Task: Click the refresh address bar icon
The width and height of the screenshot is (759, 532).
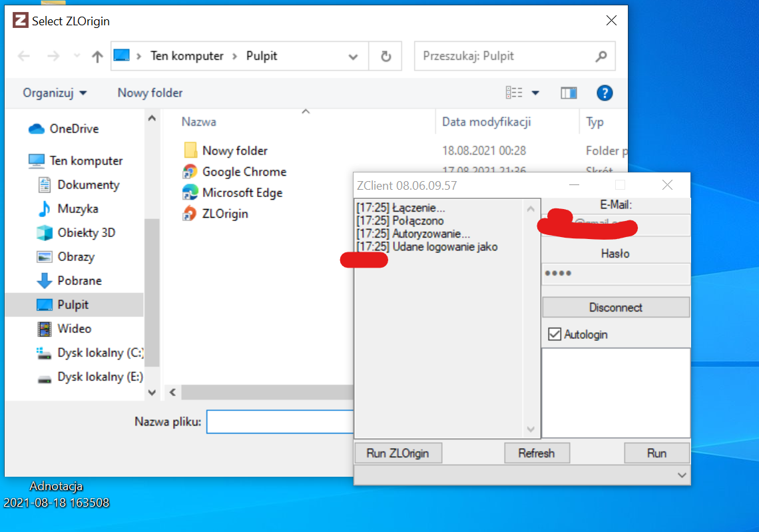Action: 385,57
